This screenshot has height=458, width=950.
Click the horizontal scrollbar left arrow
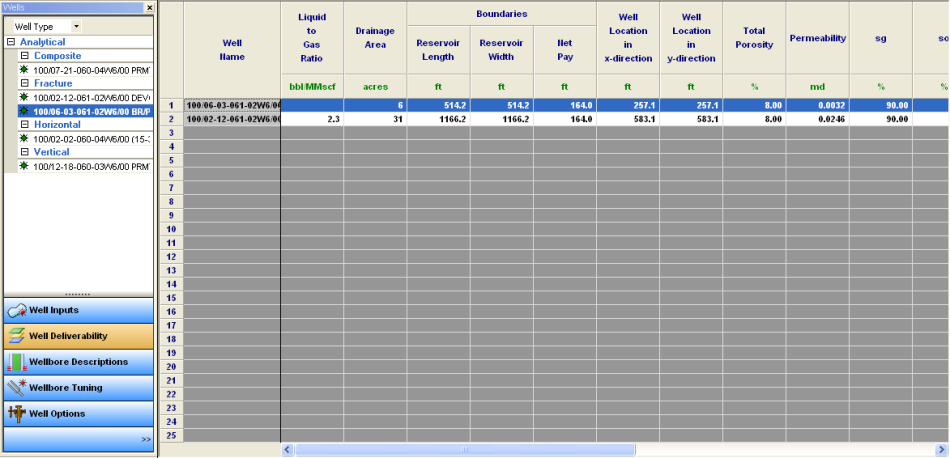point(288,450)
